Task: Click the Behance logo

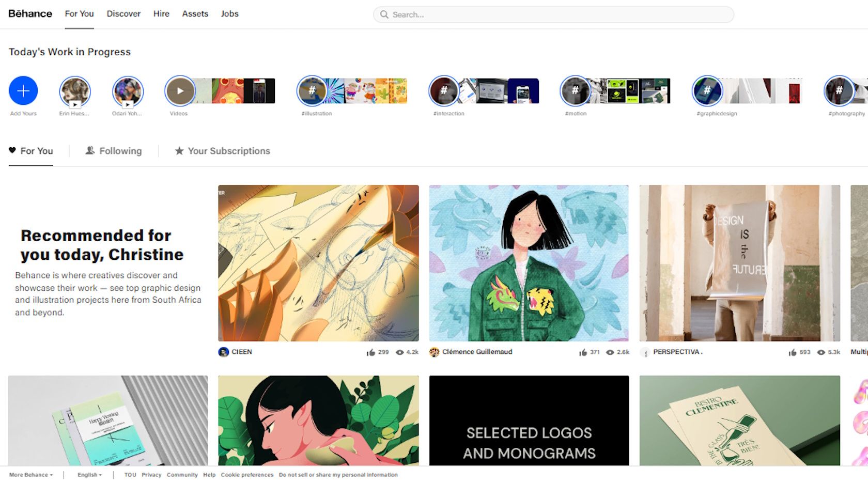Action: [x=29, y=14]
